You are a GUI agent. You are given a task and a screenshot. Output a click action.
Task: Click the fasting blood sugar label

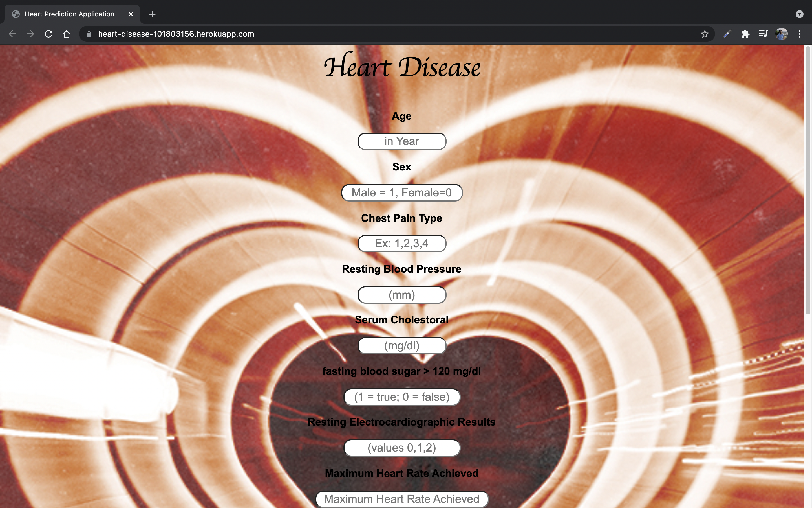[402, 371]
